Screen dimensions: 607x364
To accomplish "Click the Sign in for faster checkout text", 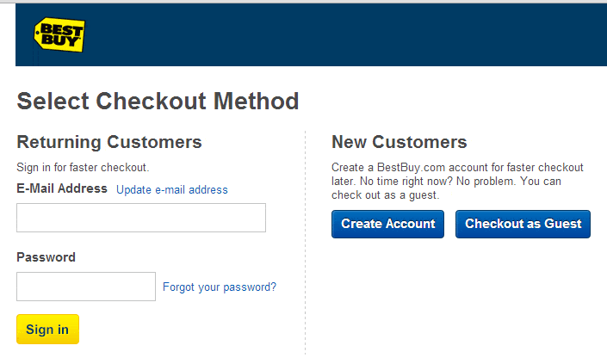I will [x=83, y=168].
